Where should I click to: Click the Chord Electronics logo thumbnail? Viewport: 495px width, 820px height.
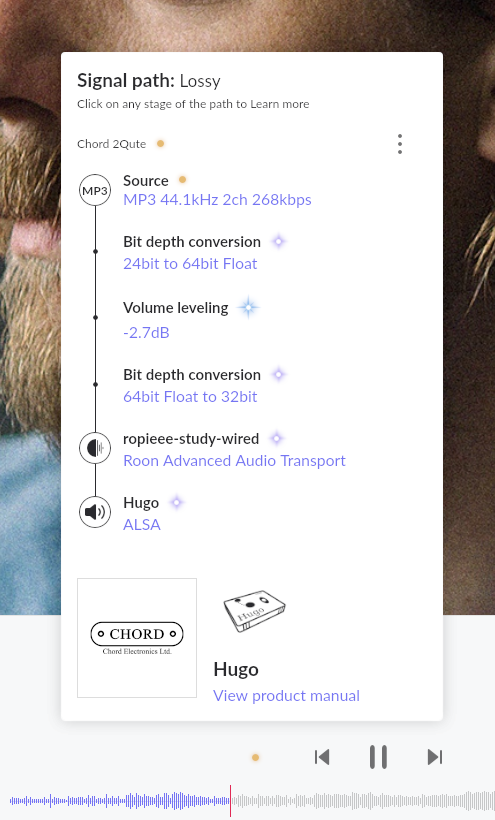point(137,638)
